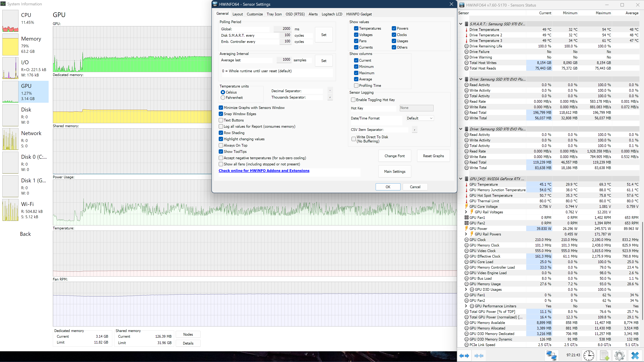Click the GPU Core Voltage lightning icon

click(x=467, y=206)
